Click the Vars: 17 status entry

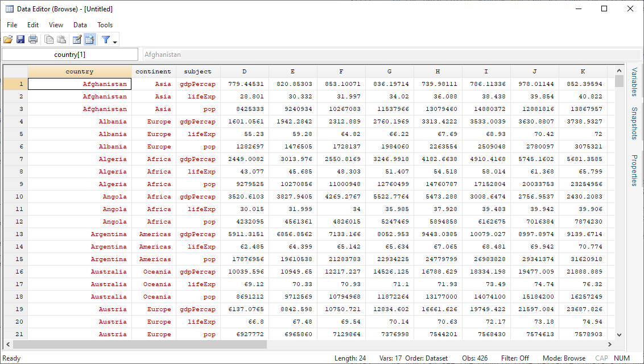(391, 358)
